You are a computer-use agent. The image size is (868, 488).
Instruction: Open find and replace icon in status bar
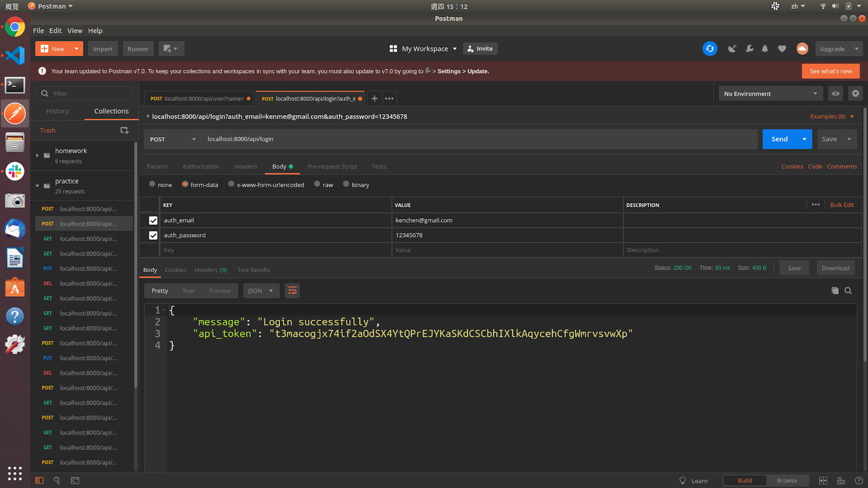click(57, 480)
